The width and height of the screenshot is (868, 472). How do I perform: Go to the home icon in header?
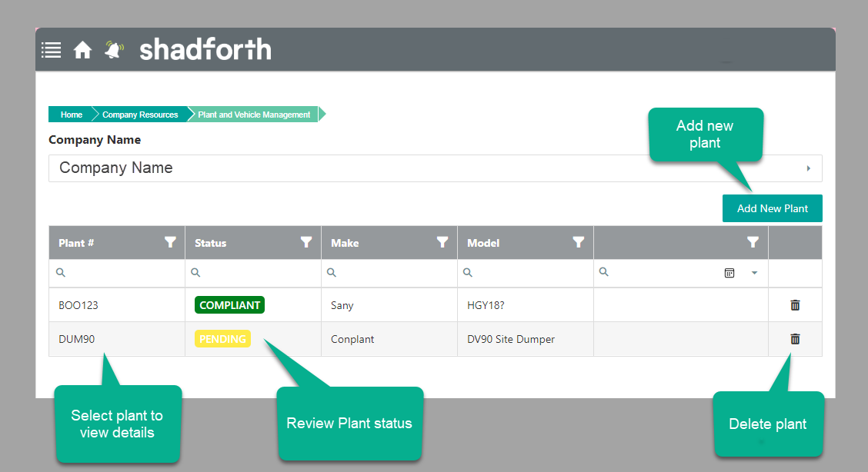click(82, 50)
